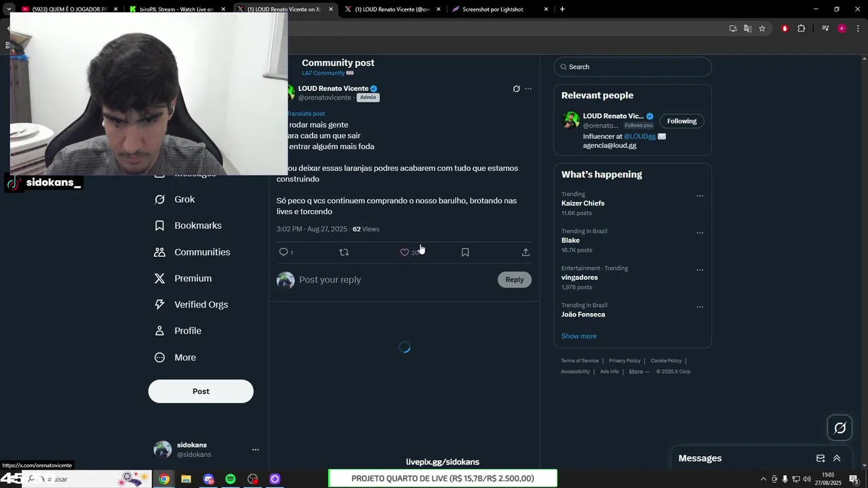This screenshot has height=488, width=868.
Task: Open options for Blake trend
Action: pos(700,232)
